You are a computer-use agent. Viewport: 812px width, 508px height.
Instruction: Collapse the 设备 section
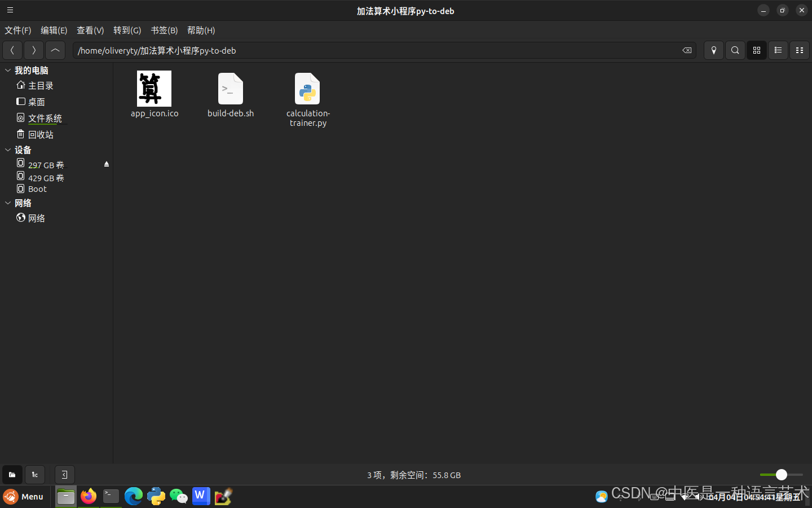coord(8,150)
